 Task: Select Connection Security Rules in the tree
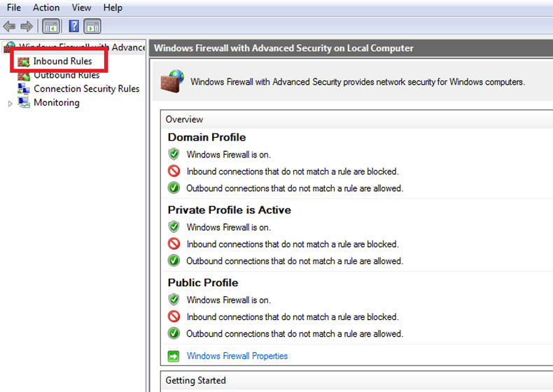click(x=86, y=89)
